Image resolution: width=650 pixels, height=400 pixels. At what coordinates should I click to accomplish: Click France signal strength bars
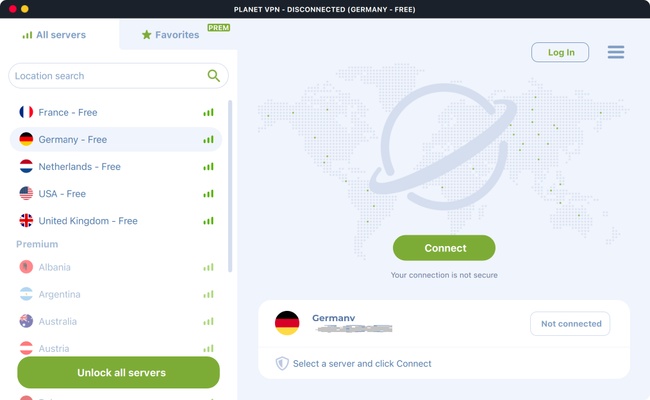tap(209, 112)
